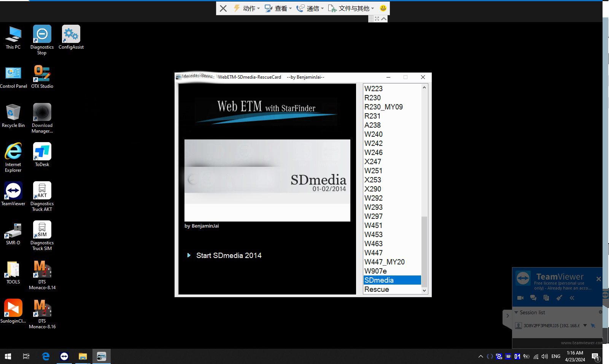Open the 查看 (View) menu
Viewport: 609px width, 364px height.
[x=278, y=8]
